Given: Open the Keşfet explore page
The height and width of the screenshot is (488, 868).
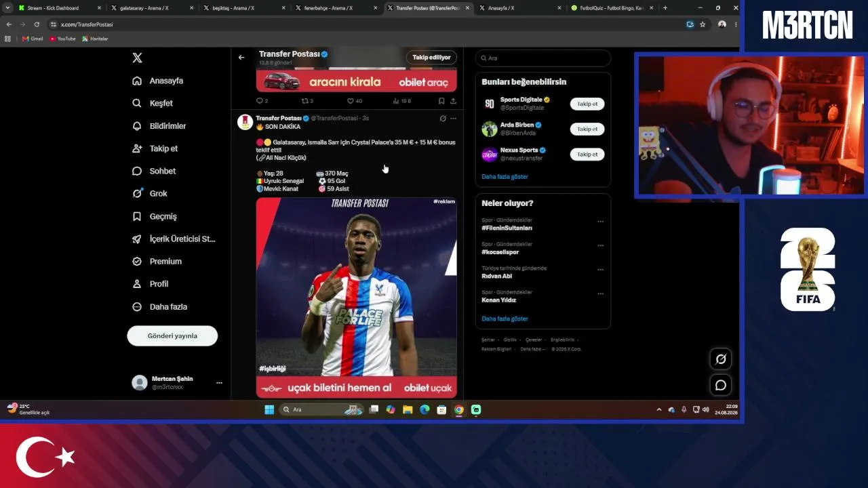Looking at the screenshot, I should pyautogui.click(x=153, y=103).
